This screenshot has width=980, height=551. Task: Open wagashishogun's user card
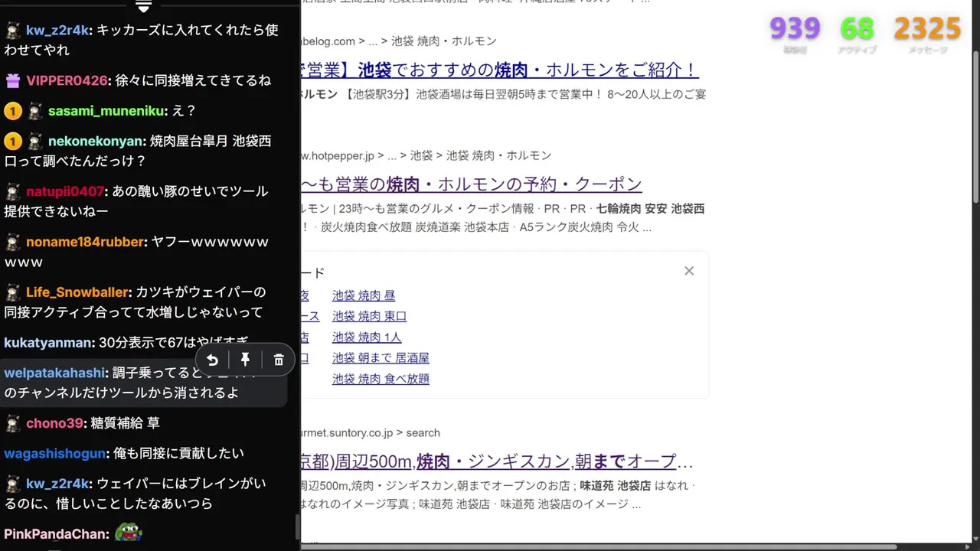point(54,454)
